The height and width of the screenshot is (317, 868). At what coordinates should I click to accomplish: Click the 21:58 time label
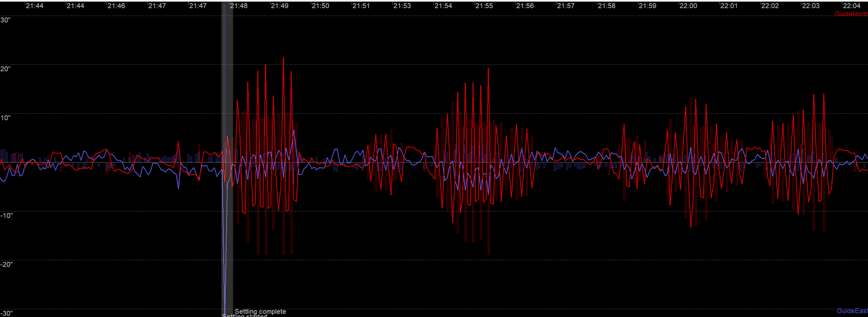(x=606, y=6)
